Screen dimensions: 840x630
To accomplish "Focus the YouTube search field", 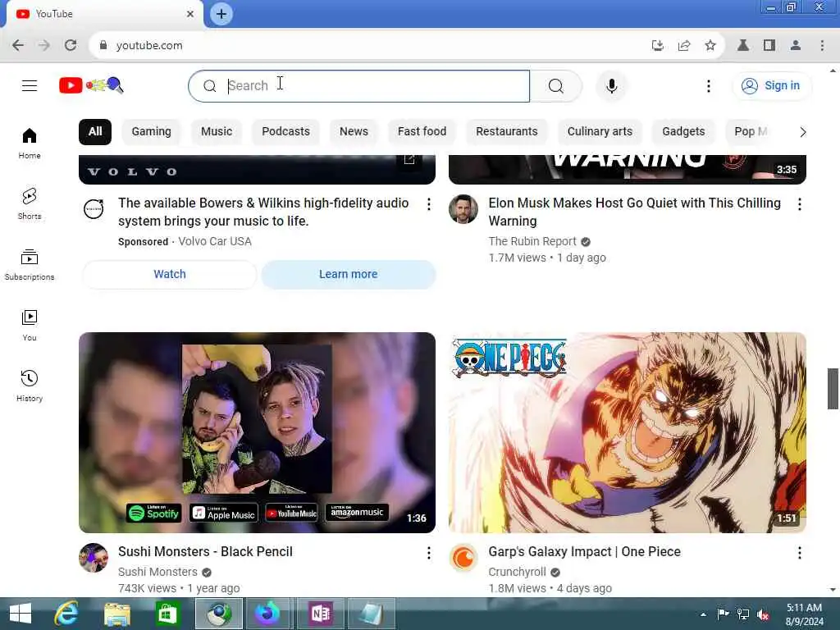I will click(x=359, y=85).
